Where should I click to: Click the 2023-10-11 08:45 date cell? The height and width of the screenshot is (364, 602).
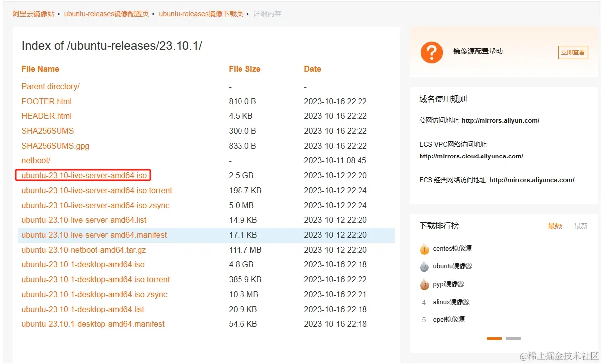tap(335, 160)
